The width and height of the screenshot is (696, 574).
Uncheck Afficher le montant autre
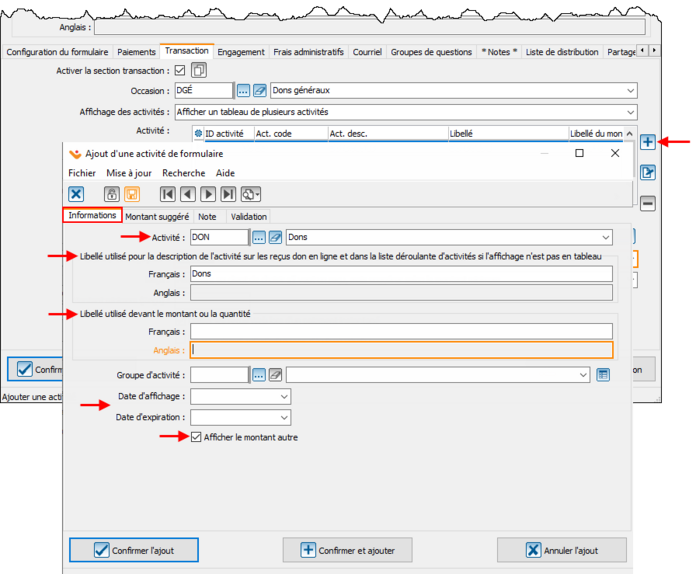[196, 437]
